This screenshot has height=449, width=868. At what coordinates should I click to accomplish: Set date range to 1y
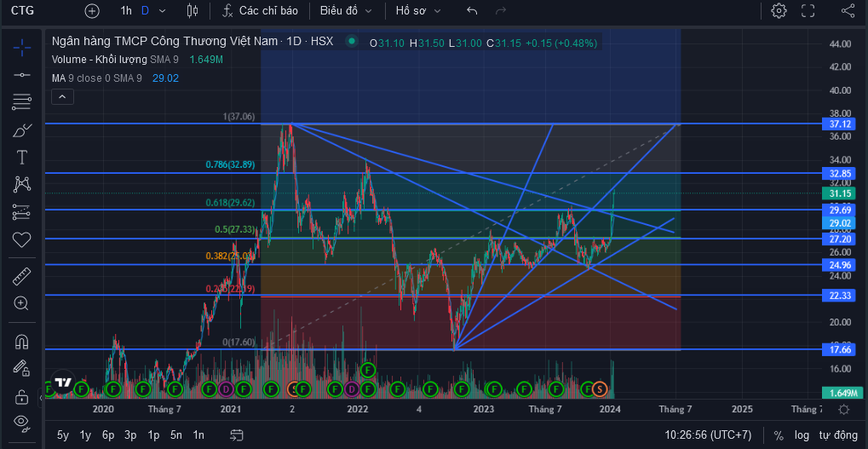click(85, 435)
